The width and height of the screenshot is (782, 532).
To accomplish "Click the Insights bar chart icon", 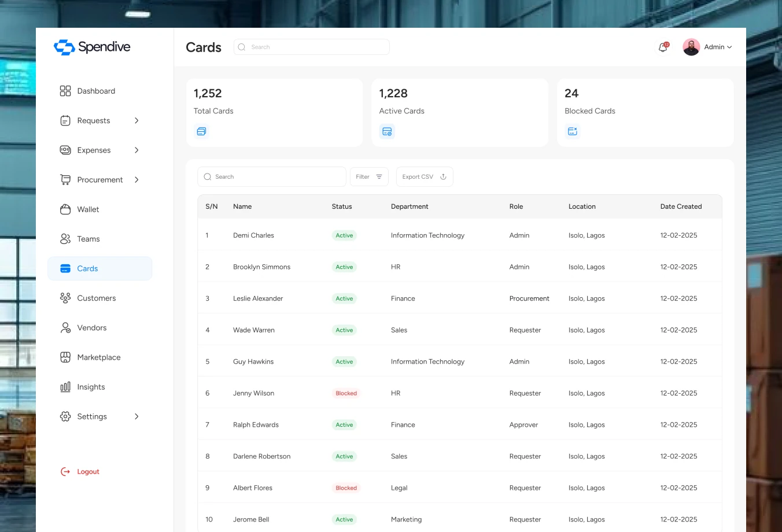I will [65, 387].
